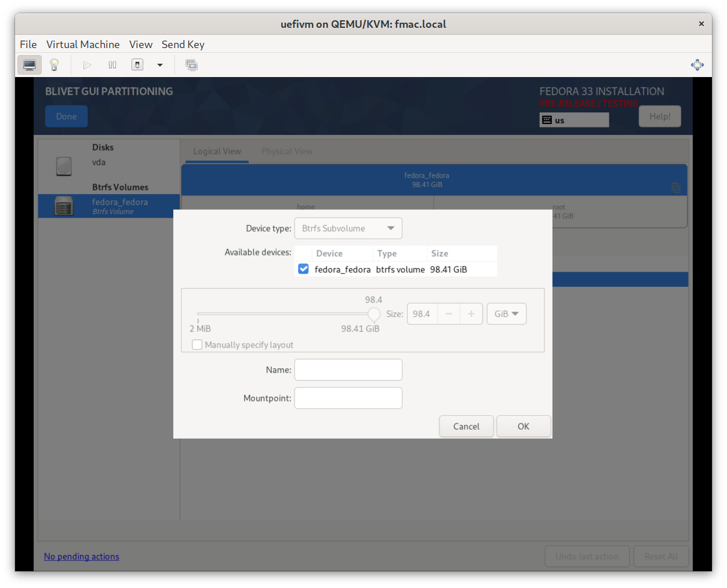Click the Mountpoint input field
The width and height of the screenshot is (727, 588).
point(348,398)
